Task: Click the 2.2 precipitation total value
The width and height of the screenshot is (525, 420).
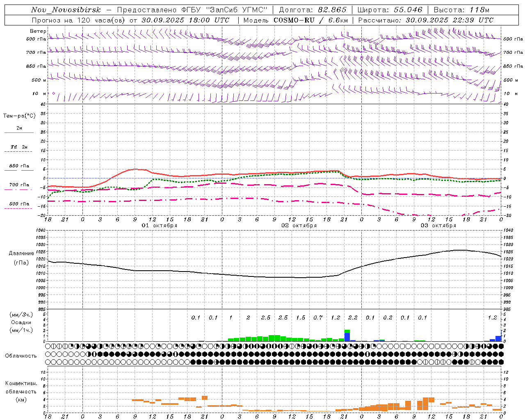Action: click(353, 317)
